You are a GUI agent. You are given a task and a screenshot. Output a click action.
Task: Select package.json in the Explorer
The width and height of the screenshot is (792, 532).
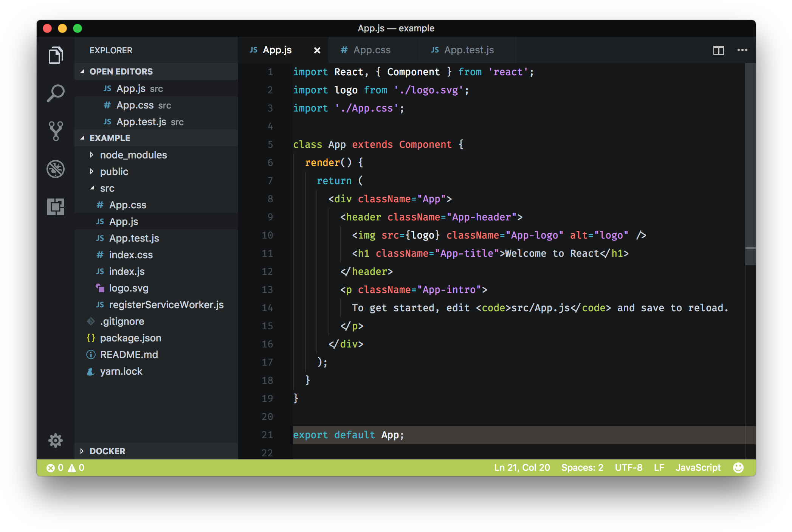click(x=130, y=338)
